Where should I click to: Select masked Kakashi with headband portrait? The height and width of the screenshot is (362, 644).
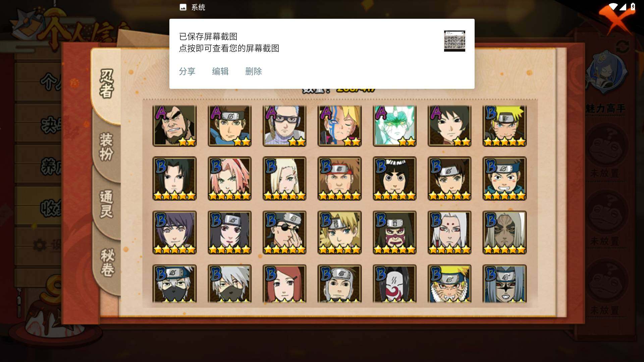click(174, 284)
